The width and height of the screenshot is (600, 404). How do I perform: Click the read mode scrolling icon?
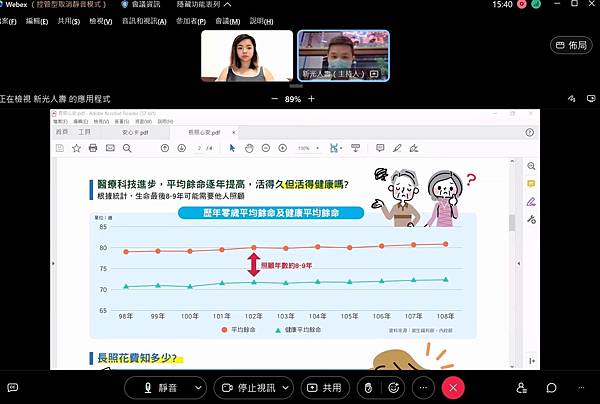pyautogui.click(x=355, y=148)
